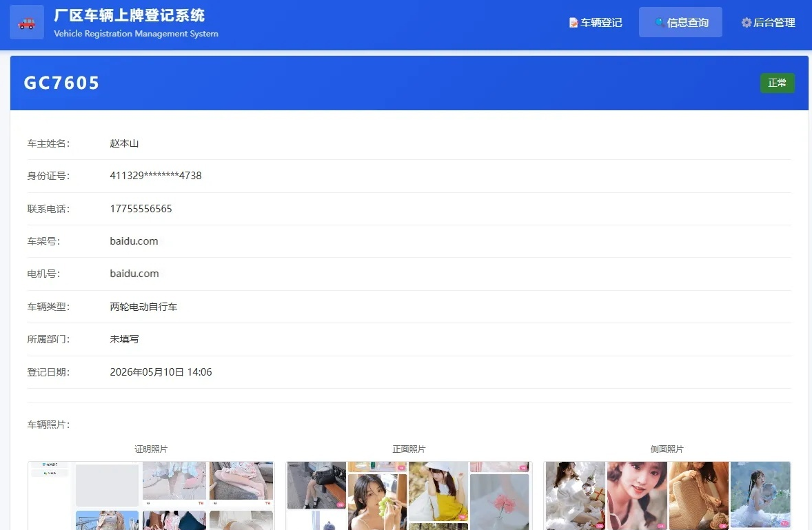Open the 侧面照片 thumbnail image
The width and height of the screenshot is (812, 530).
667,496
